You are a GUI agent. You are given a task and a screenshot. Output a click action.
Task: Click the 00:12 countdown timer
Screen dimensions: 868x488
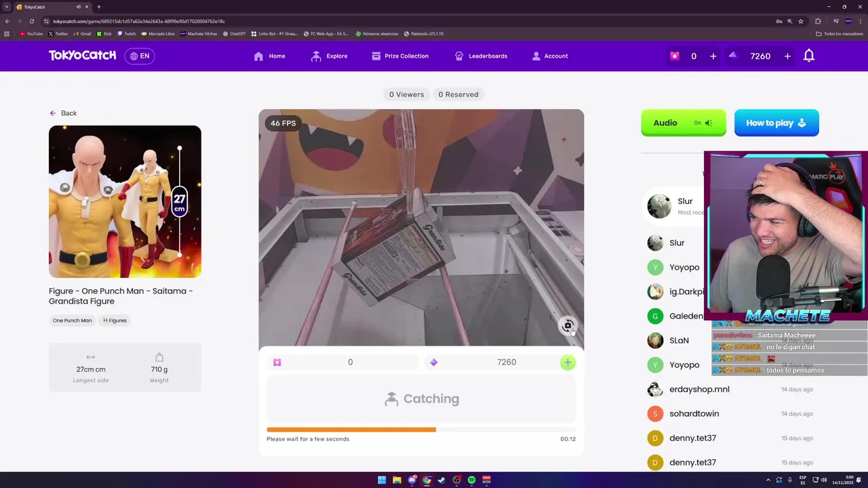point(568,439)
